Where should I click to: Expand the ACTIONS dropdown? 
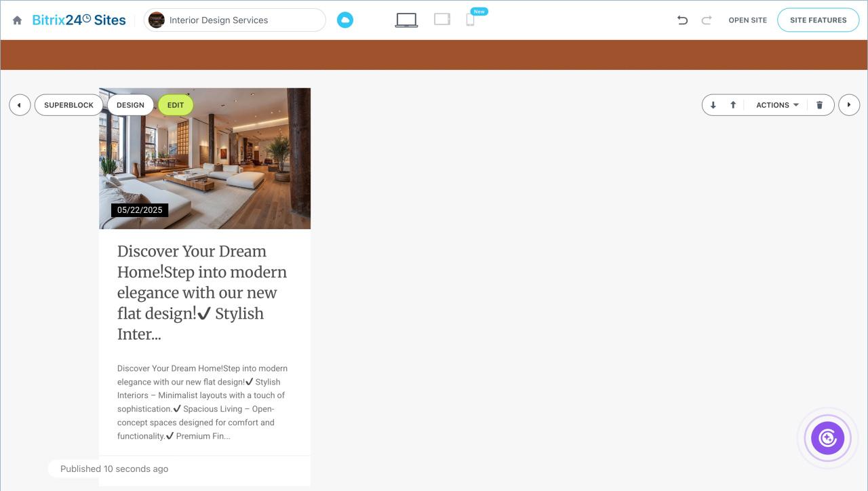[777, 105]
